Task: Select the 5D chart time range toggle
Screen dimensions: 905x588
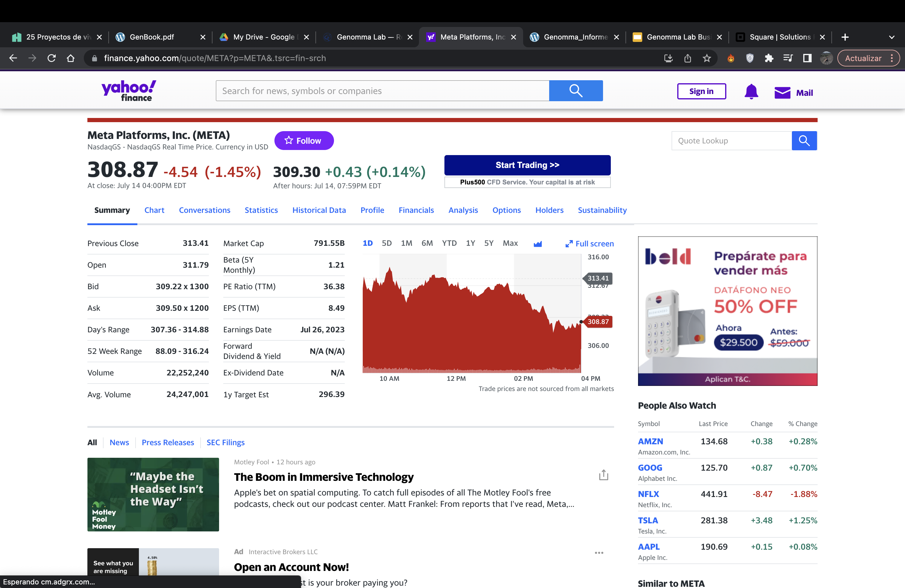Action: click(x=387, y=243)
